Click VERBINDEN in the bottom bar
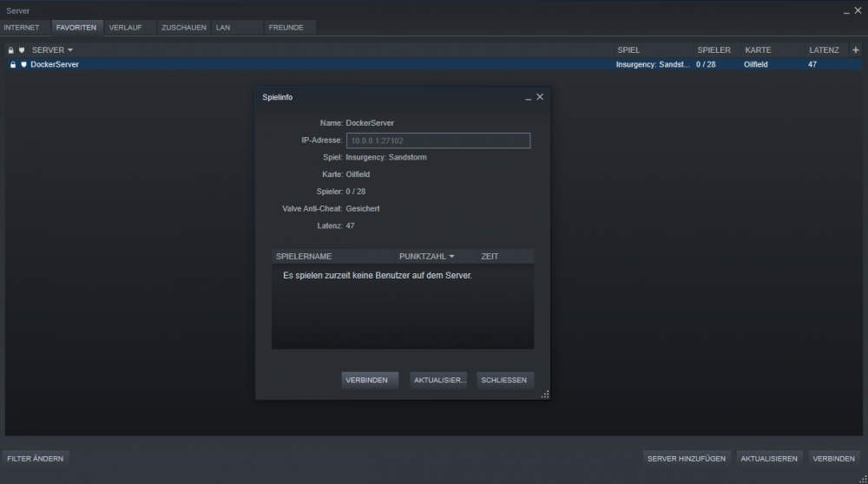 tap(833, 459)
